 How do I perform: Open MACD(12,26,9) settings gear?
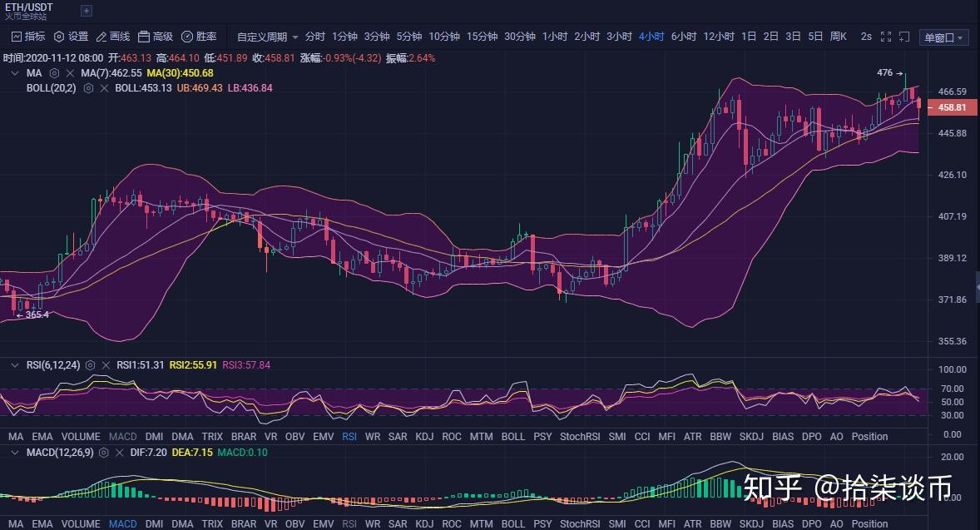(104, 453)
